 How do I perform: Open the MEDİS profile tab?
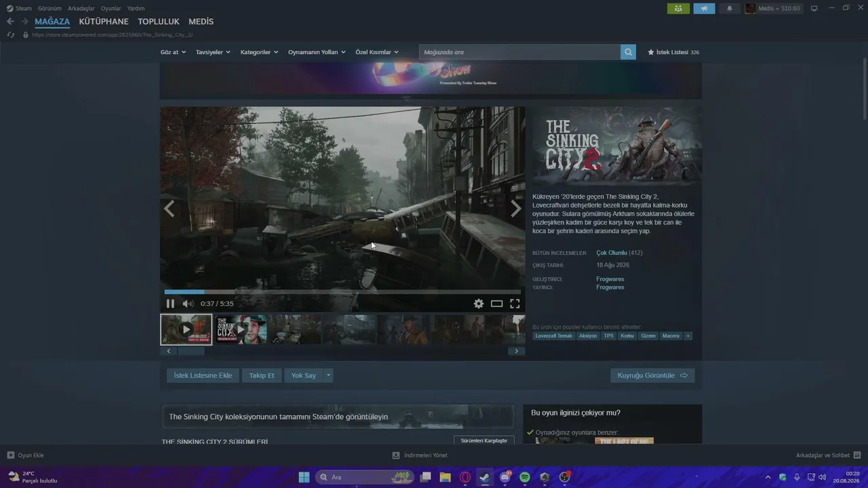click(201, 22)
